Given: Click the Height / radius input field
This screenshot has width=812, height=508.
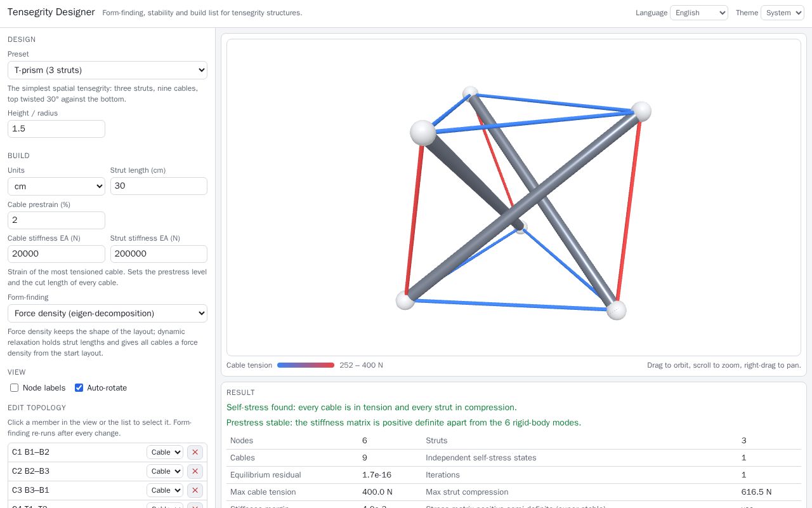Looking at the screenshot, I should click(56, 129).
